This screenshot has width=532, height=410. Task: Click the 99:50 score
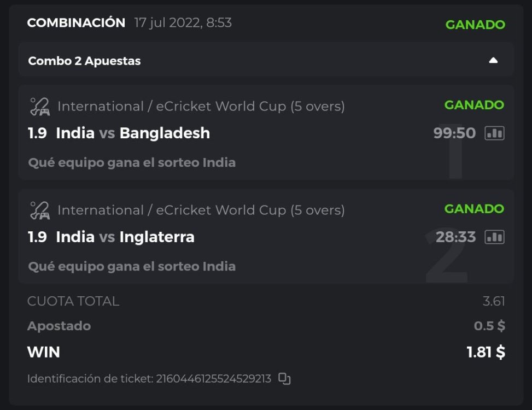pos(454,133)
